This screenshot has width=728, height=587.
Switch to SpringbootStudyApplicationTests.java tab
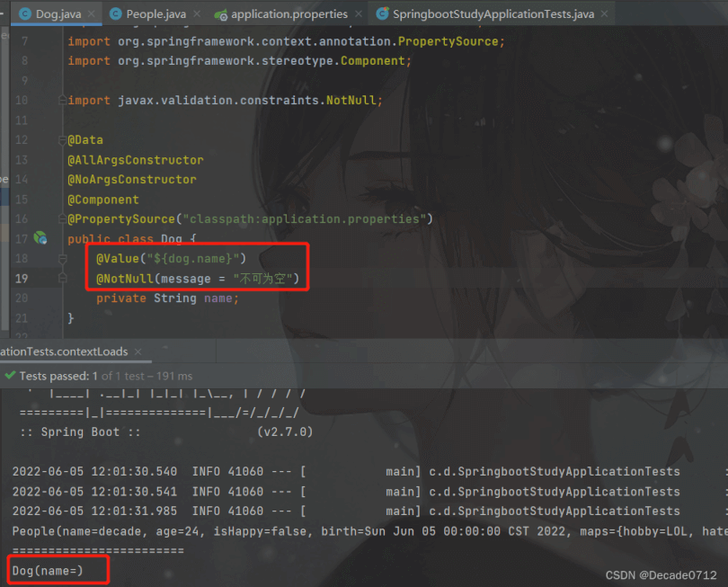493,14
